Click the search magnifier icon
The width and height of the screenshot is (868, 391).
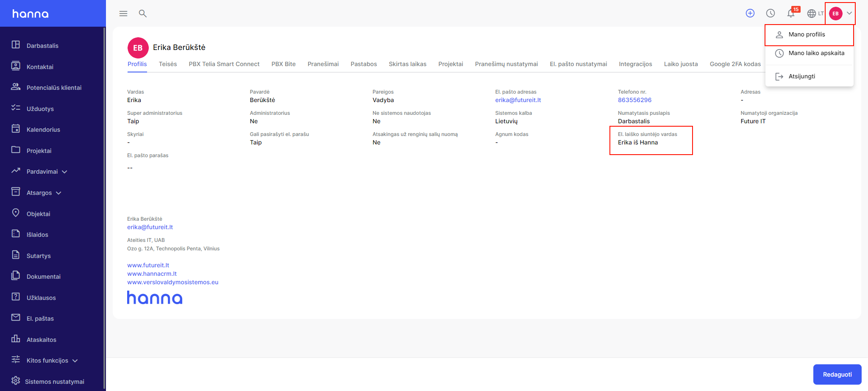[143, 14]
